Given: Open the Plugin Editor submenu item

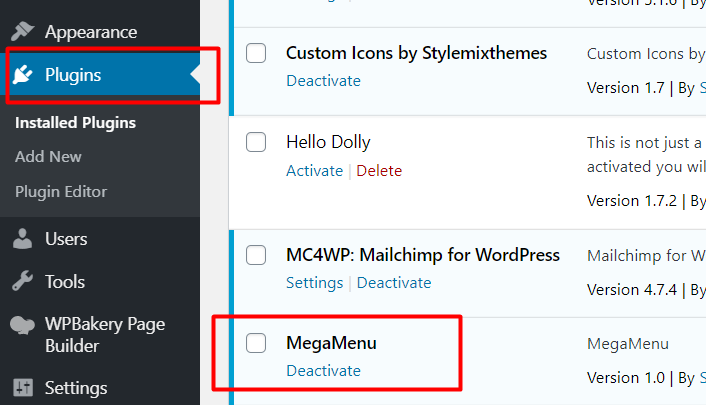Looking at the screenshot, I should click(x=61, y=191).
